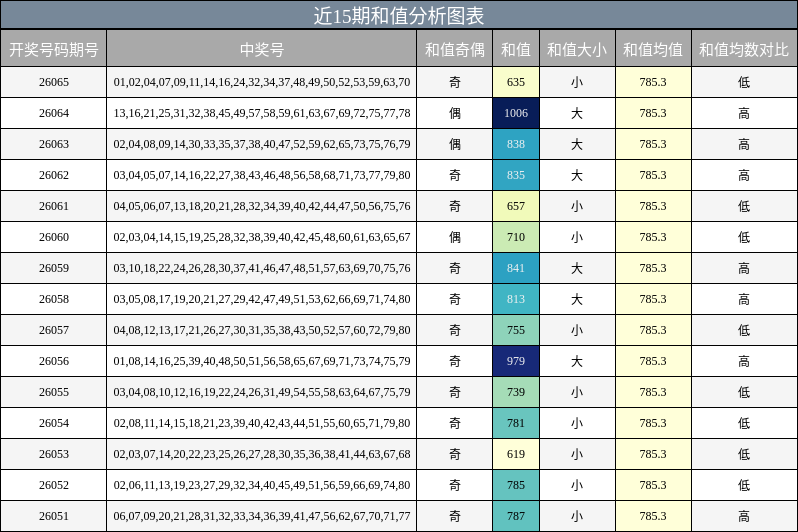Click winning numbers of issue 26054
Image resolution: width=798 pixels, height=532 pixels.
pos(262,423)
